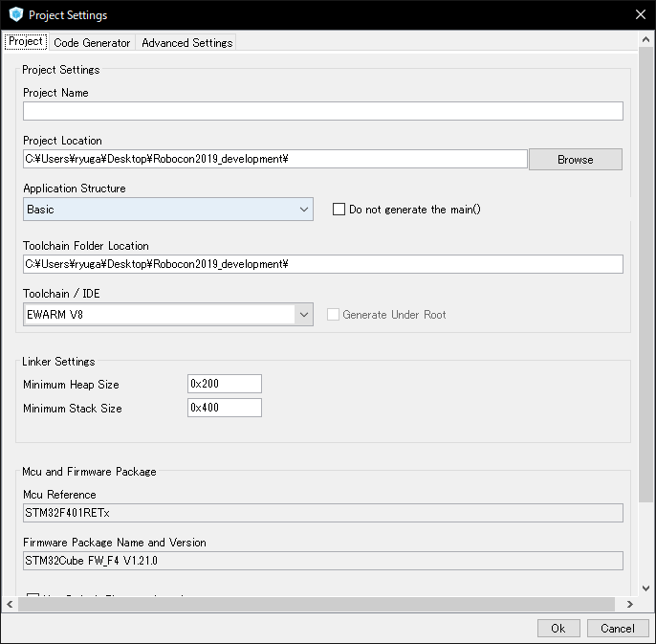The height and width of the screenshot is (644, 656).
Task: Click the STM32CubeMX cube icon in title bar
Action: pyautogui.click(x=16, y=14)
